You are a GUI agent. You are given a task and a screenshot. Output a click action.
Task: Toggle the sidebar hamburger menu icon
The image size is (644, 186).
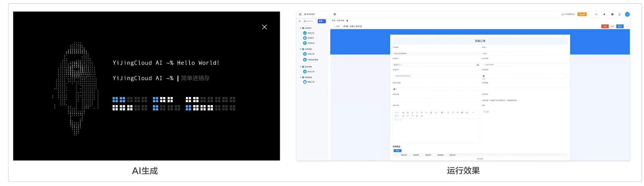pos(300,21)
